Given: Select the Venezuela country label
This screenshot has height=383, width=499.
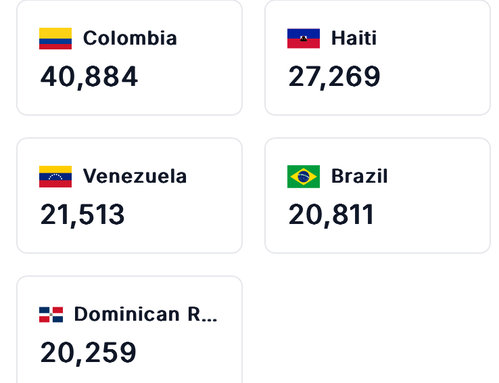Looking at the screenshot, I should [135, 176].
